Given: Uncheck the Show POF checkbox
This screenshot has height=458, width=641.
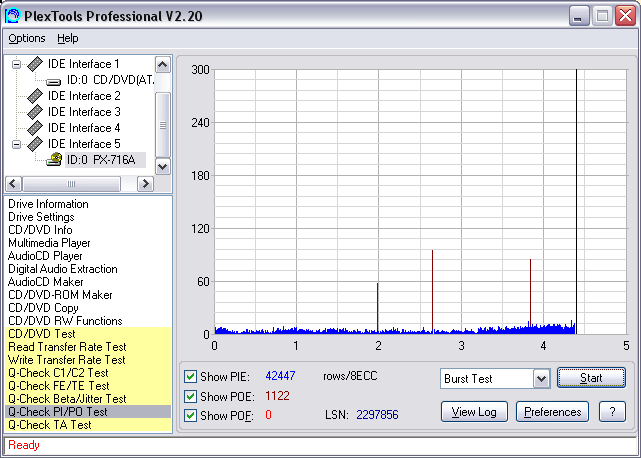Looking at the screenshot, I should [x=190, y=415].
